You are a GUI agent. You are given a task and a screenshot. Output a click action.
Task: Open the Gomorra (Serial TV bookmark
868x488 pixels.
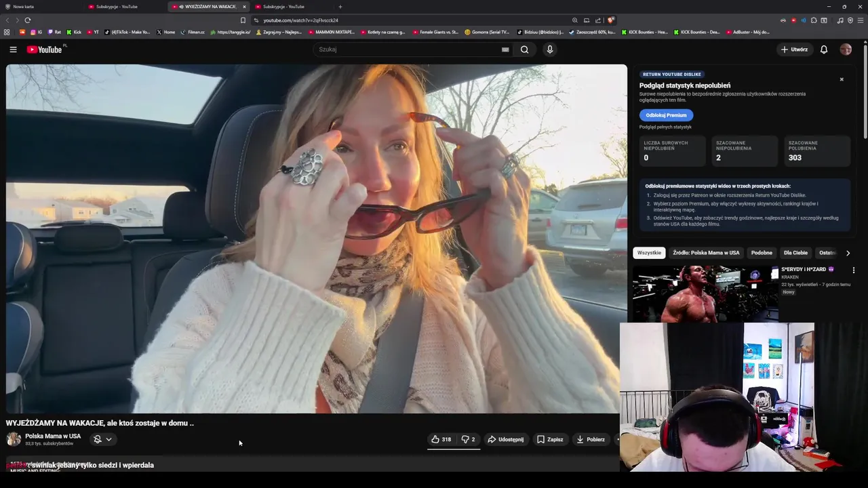click(x=487, y=32)
